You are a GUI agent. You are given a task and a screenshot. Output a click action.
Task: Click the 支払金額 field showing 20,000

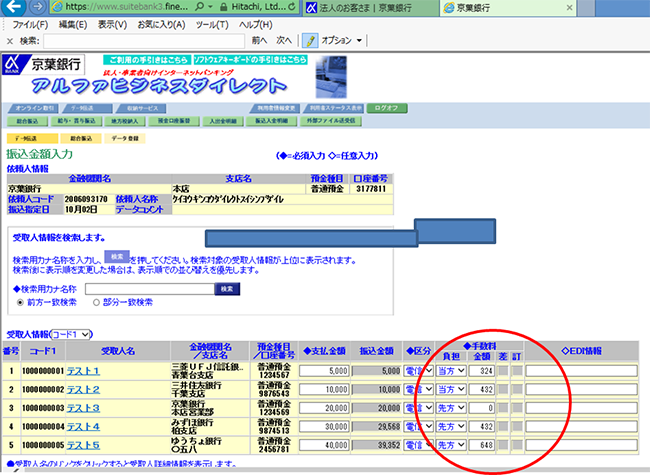coord(324,408)
